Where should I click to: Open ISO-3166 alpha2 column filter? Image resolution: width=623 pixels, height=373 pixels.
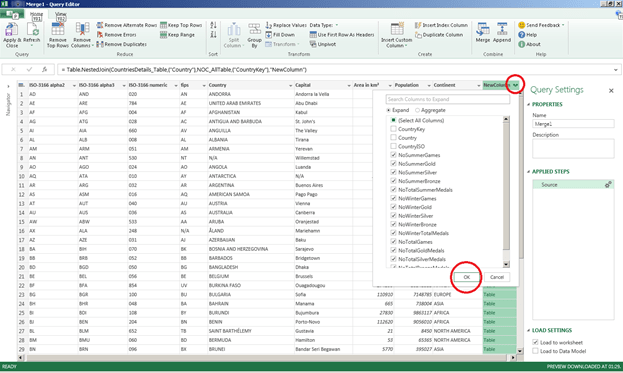coord(74,85)
